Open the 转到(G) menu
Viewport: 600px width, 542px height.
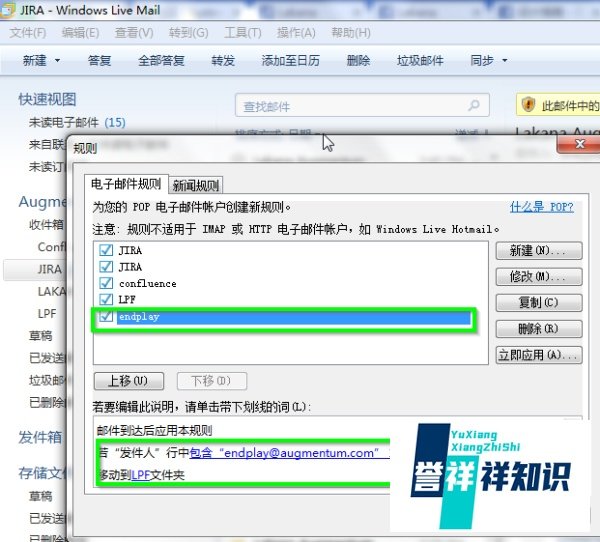click(x=189, y=33)
